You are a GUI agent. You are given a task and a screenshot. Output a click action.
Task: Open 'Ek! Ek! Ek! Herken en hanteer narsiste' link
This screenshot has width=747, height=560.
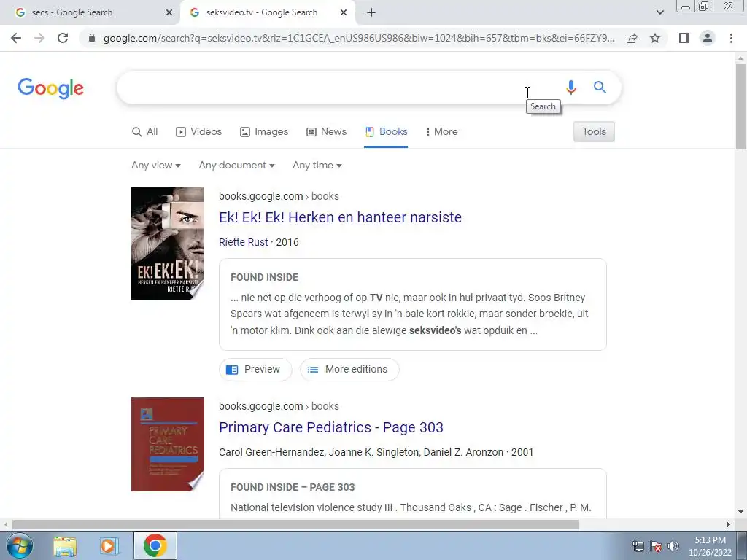coord(340,217)
